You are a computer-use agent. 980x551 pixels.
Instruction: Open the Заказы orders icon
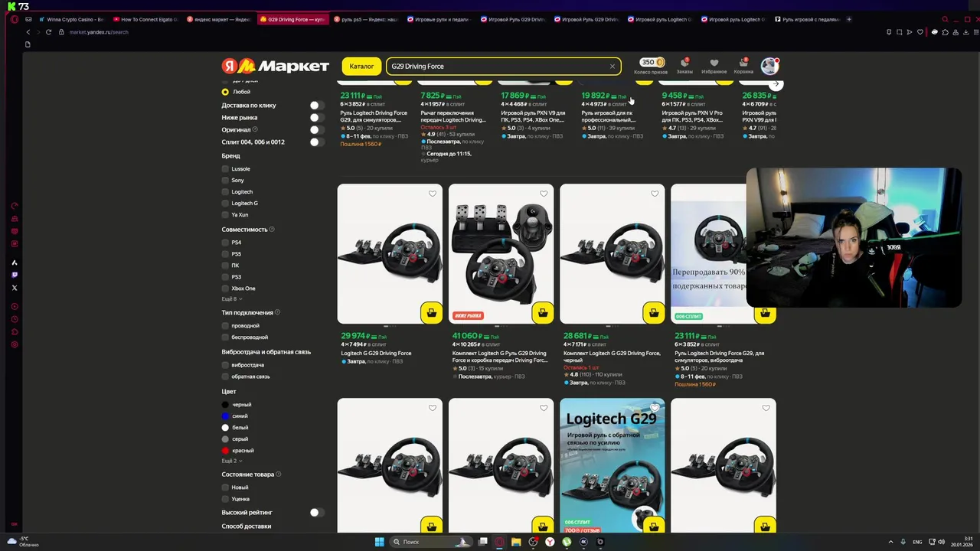(684, 66)
